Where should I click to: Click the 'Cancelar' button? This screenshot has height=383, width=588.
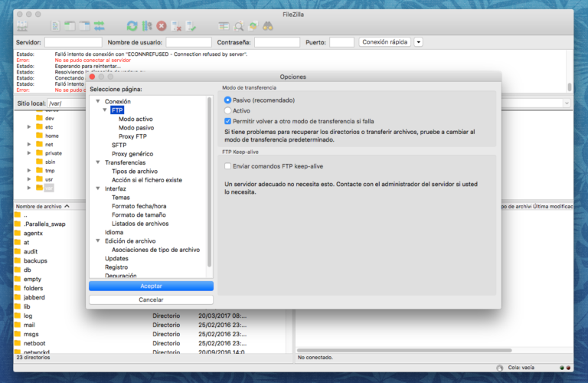pyautogui.click(x=151, y=300)
